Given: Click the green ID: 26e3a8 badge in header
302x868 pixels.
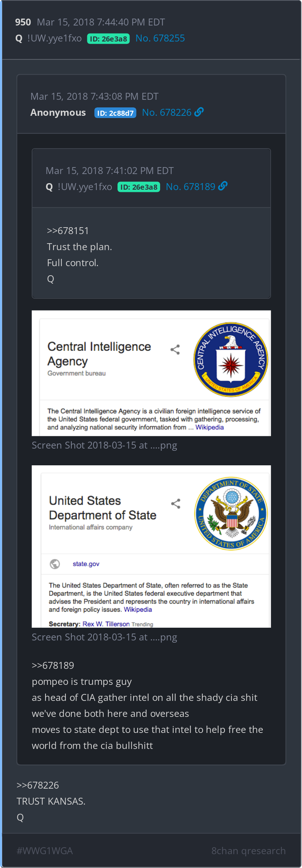Looking at the screenshot, I should pos(108,39).
